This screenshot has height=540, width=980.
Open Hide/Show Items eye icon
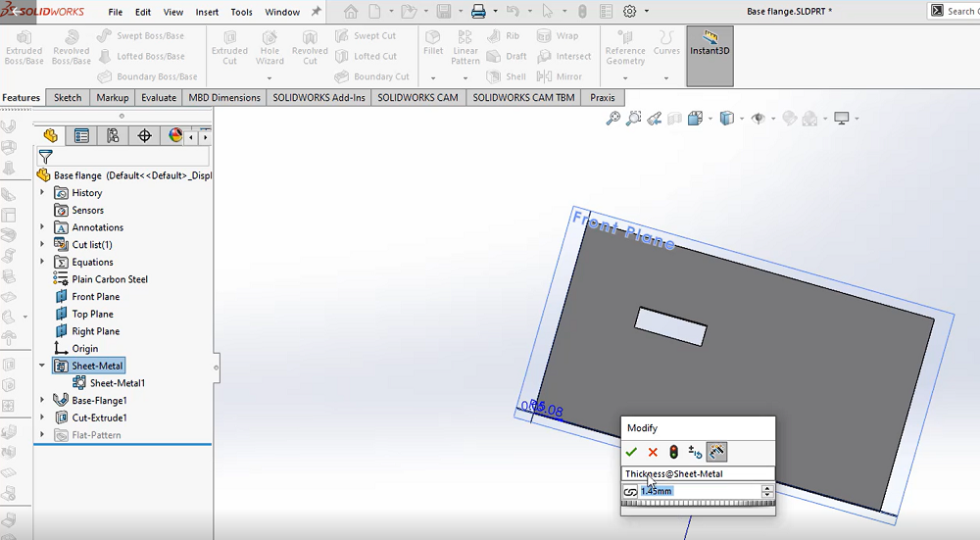click(759, 119)
